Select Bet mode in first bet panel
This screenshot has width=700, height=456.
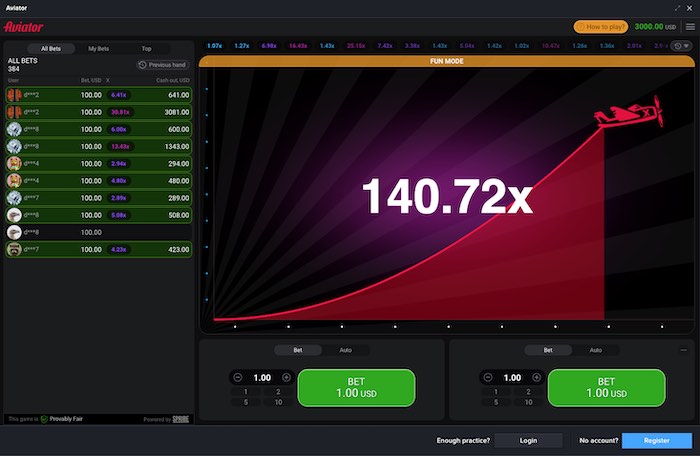pyautogui.click(x=298, y=350)
